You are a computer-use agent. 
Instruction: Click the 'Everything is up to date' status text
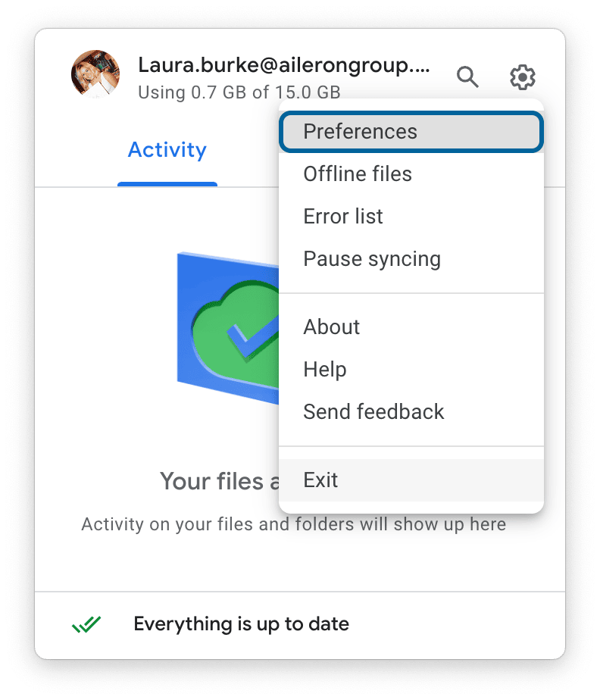pos(241,624)
